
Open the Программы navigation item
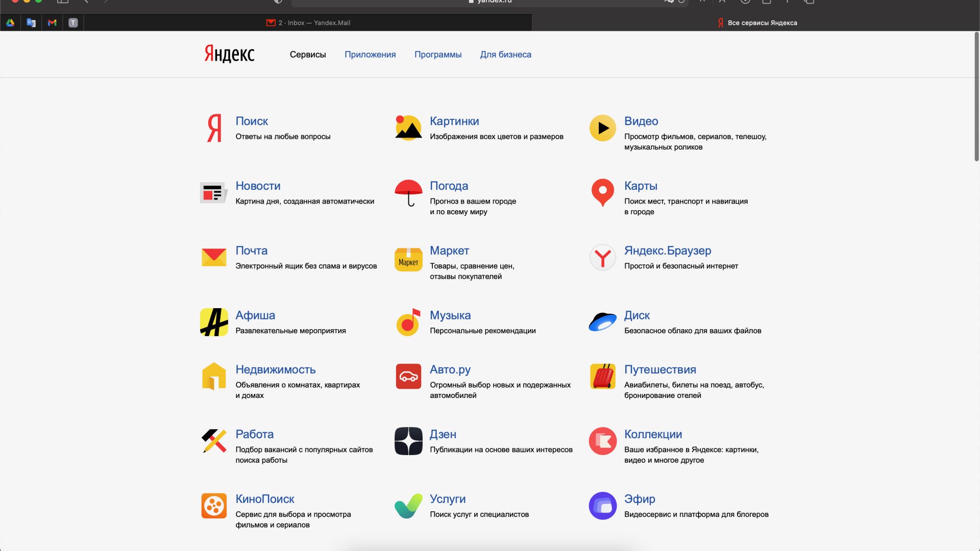click(438, 55)
